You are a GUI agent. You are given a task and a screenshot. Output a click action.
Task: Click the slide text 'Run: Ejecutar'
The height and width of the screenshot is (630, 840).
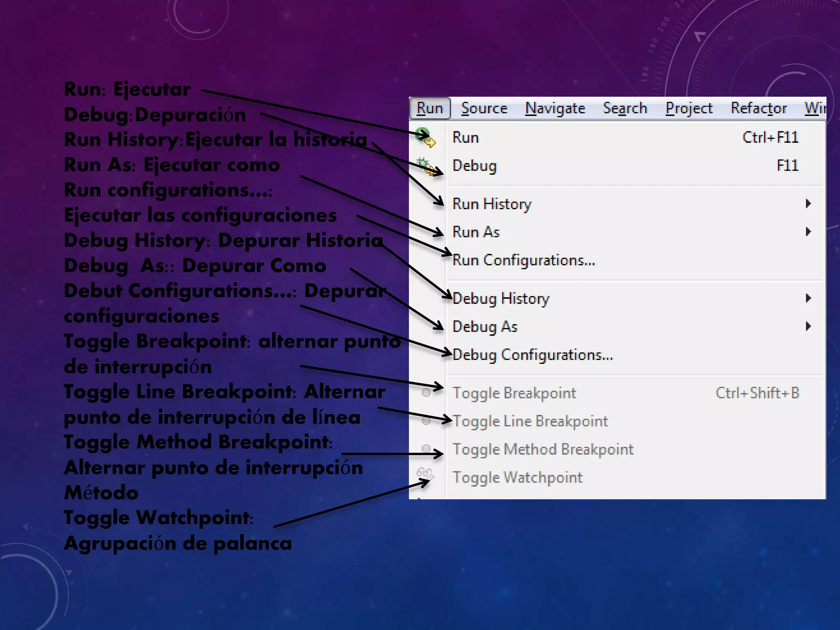click(127, 89)
